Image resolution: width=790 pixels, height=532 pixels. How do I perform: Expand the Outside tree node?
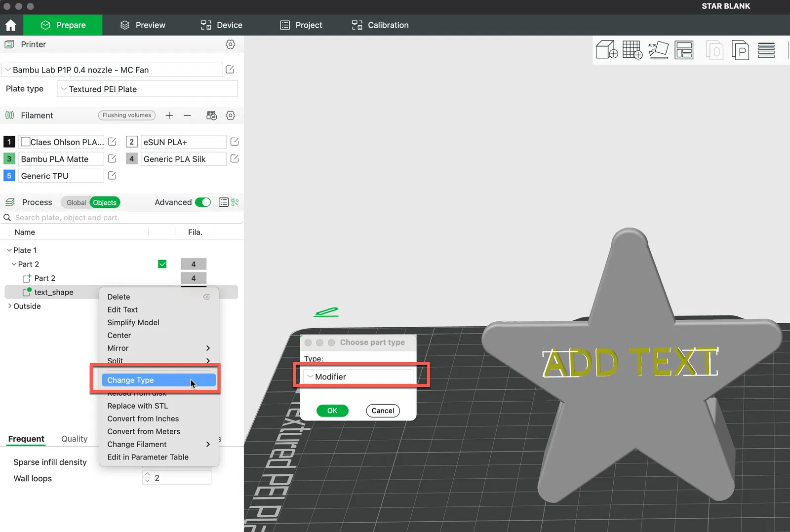[9, 306]
